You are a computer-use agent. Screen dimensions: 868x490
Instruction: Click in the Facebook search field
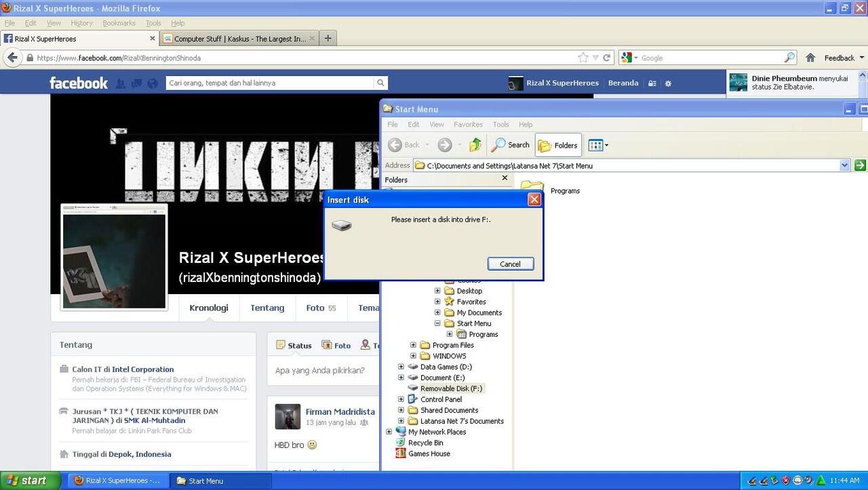[270, 83]
